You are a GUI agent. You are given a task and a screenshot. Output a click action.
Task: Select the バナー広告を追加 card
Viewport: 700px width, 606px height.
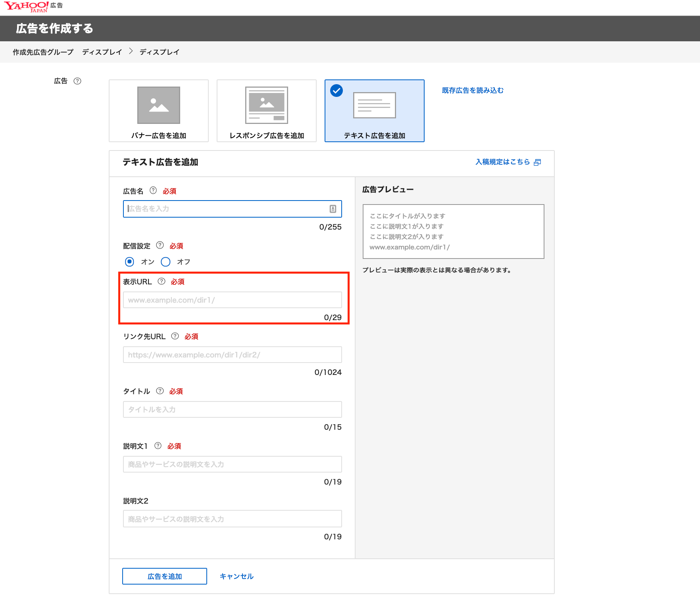(x=159, y=111)
